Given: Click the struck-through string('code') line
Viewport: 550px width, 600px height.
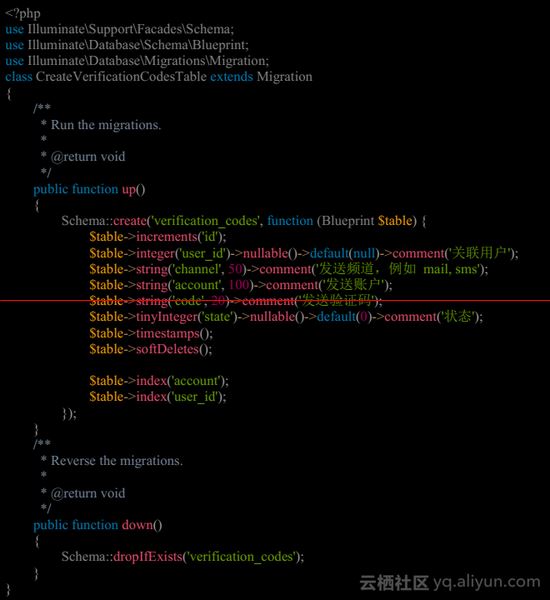Looking at the screenshot, I should coord(236,301).
